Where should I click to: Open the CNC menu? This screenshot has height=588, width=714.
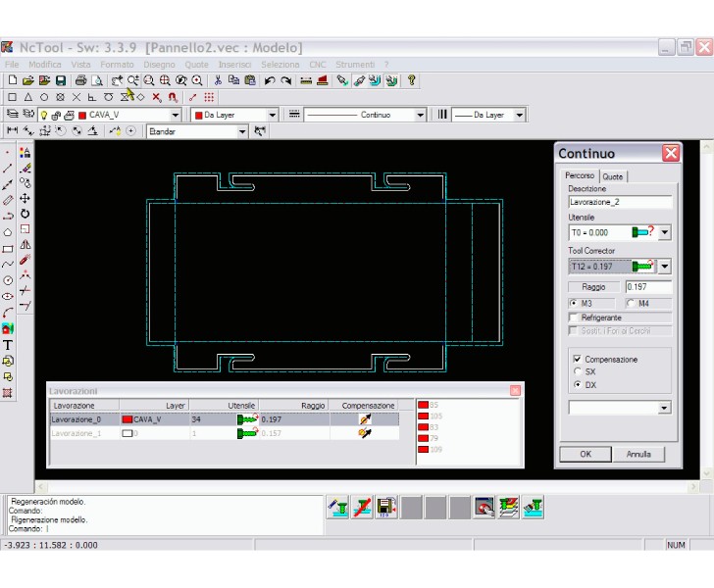pyautogui.click(x=318, y=65)
